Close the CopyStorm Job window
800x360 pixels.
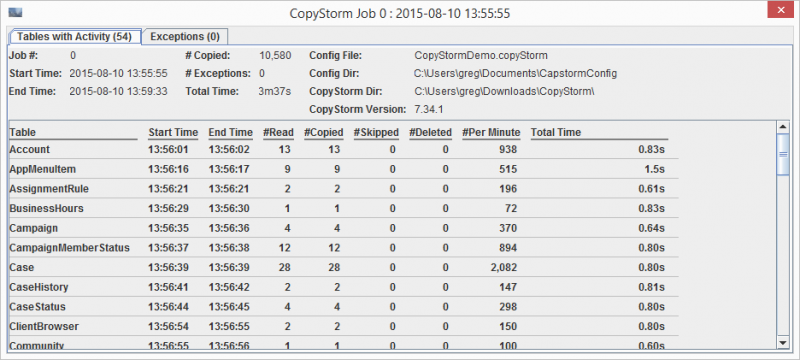pyautogui.click(x=780, y=11)
